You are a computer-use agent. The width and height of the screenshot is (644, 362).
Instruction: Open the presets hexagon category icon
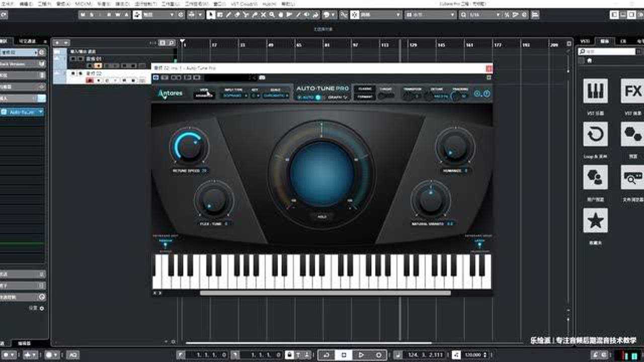[632, 134]
